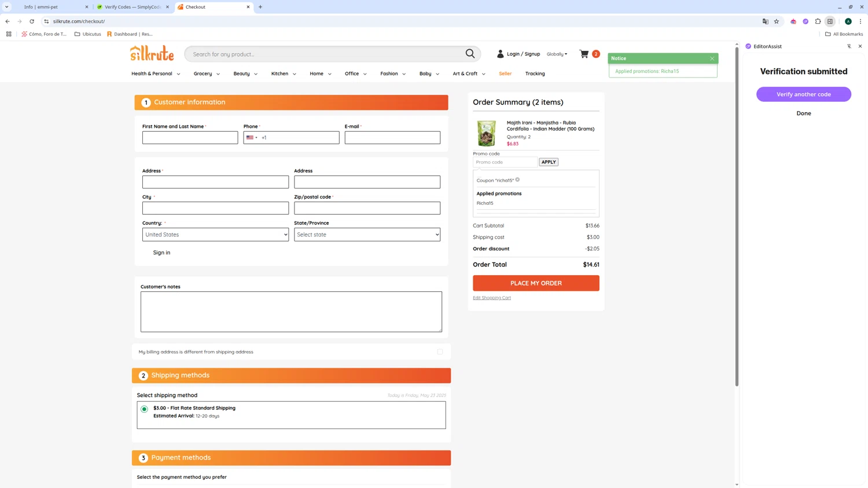Click the Zip/postal code field
The width and height of the screenshot is (868, 488).
click(367, 208)
